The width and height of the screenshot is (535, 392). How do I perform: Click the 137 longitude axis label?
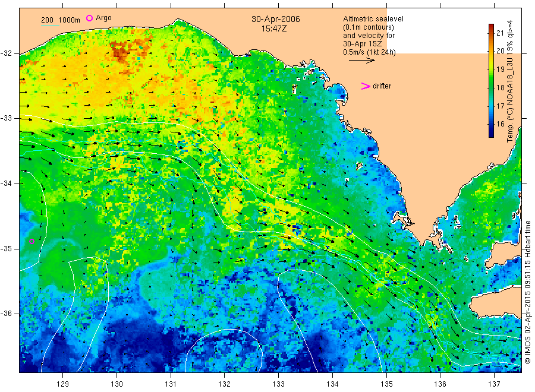(495, 384)
